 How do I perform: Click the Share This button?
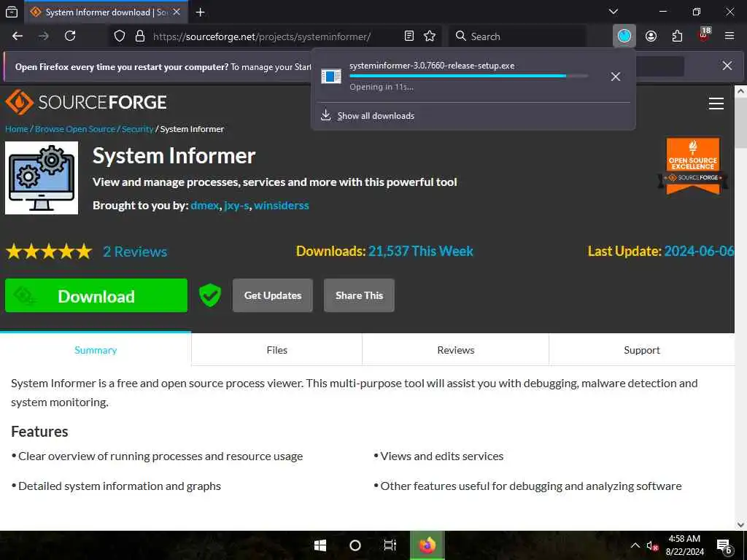(359, 296)
